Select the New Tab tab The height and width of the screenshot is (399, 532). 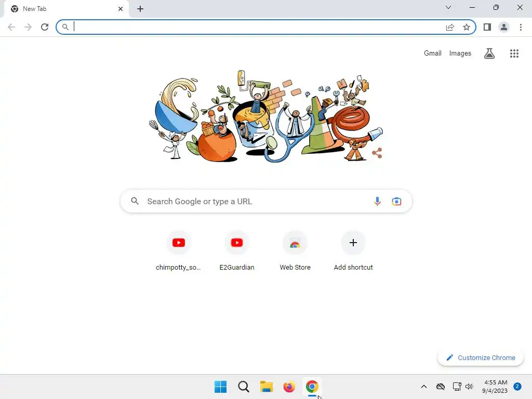(67, 9)
